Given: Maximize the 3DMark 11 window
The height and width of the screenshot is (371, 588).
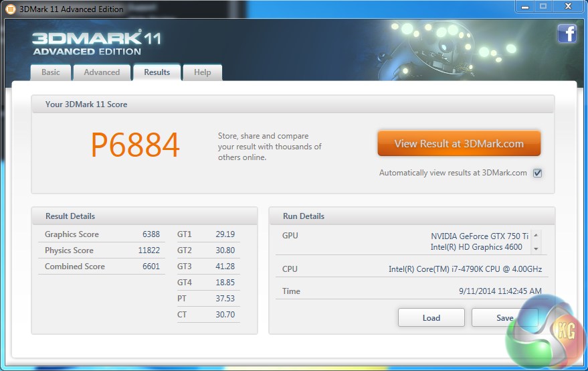Looking at the screenshot, I should (543, 7).
